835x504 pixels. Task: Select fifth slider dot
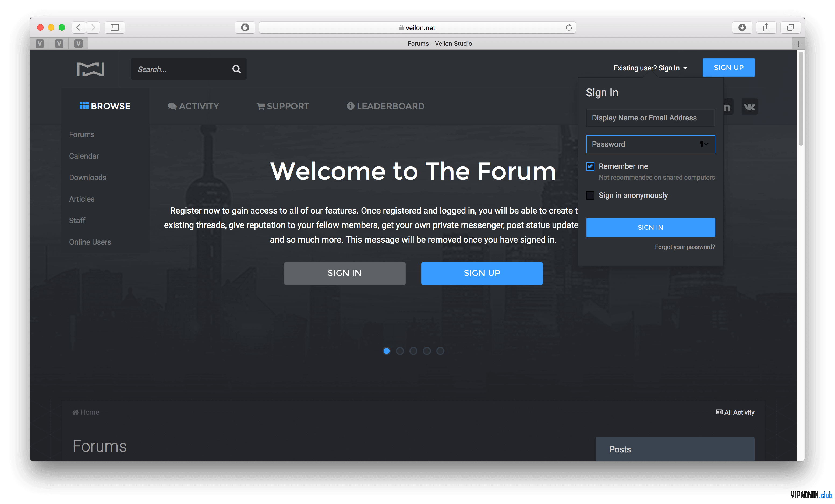pyautogui.click(x=440, y=351)
